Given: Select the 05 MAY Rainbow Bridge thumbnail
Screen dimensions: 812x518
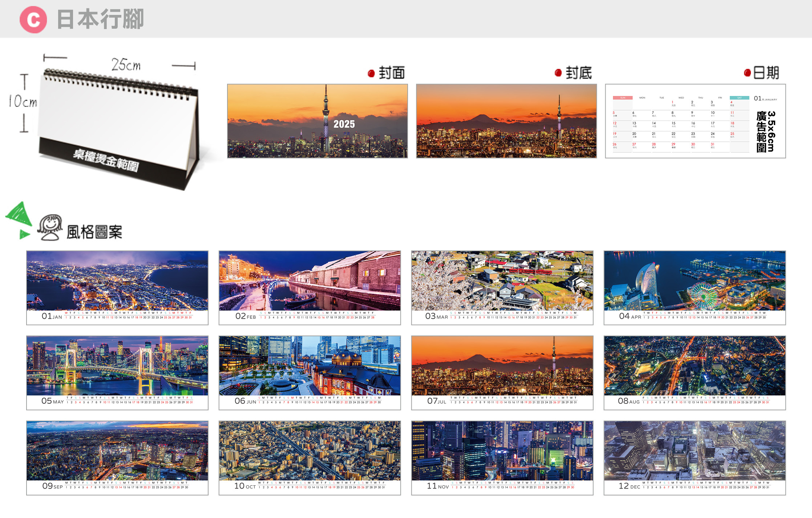Looking at the screenshot, I should tap(117, 366).
